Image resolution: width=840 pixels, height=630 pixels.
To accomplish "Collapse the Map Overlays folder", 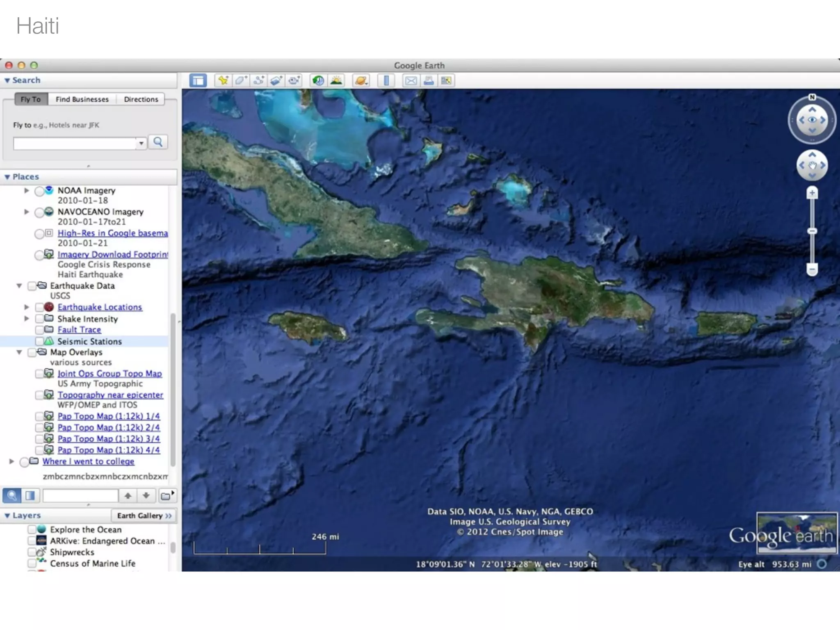I will pyautogui.click(x=19, y=352).
